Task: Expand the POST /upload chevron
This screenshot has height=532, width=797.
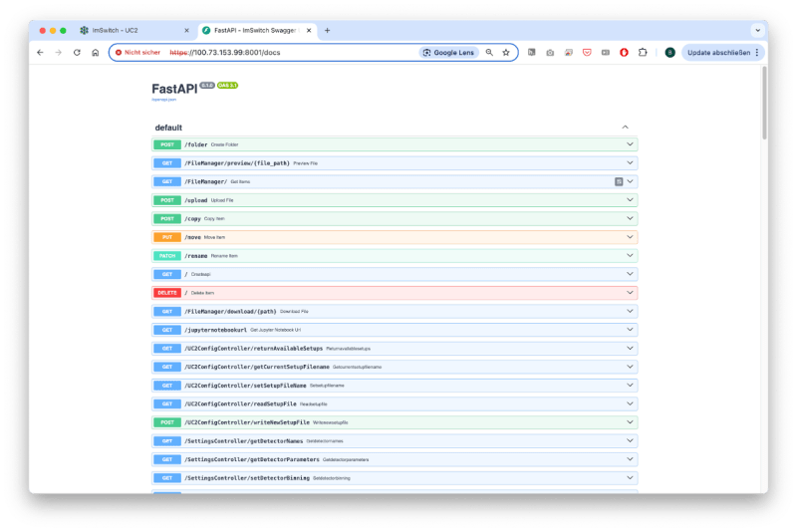Action: (630, 200)
